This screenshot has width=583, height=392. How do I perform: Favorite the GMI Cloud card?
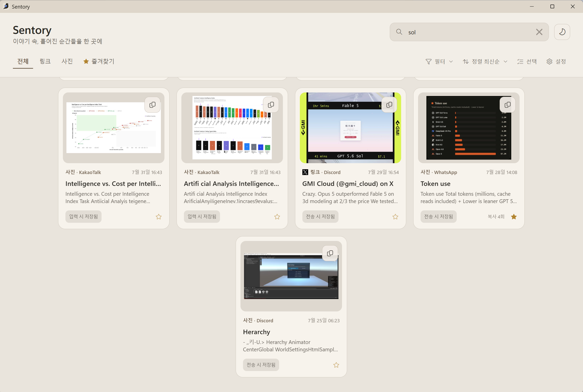tap(395, 217)
